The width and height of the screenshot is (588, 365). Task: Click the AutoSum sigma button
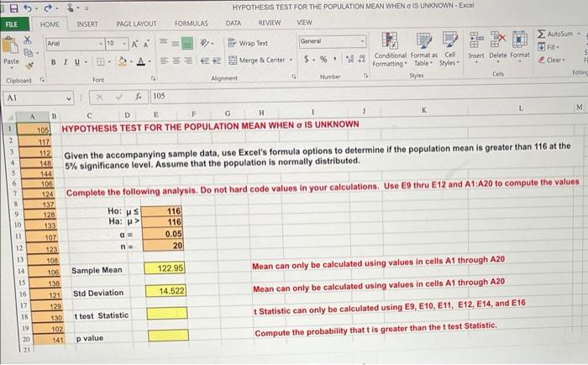[556, 34]
